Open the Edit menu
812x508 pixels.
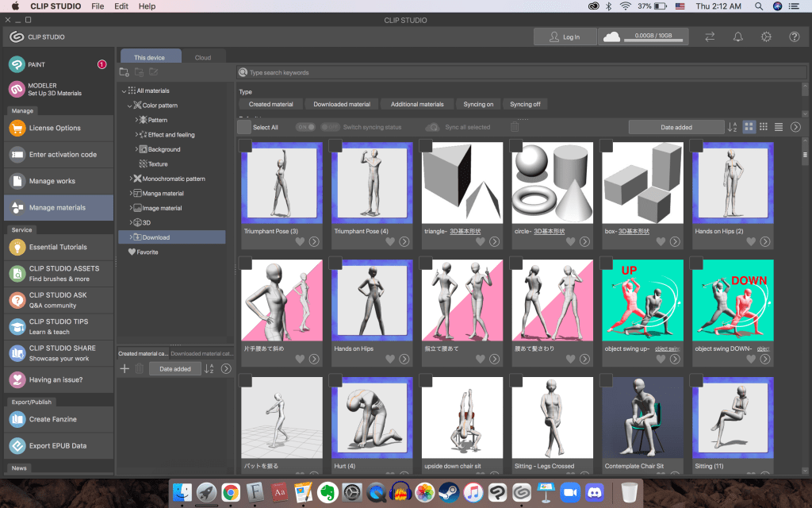[x=121, y=6]
